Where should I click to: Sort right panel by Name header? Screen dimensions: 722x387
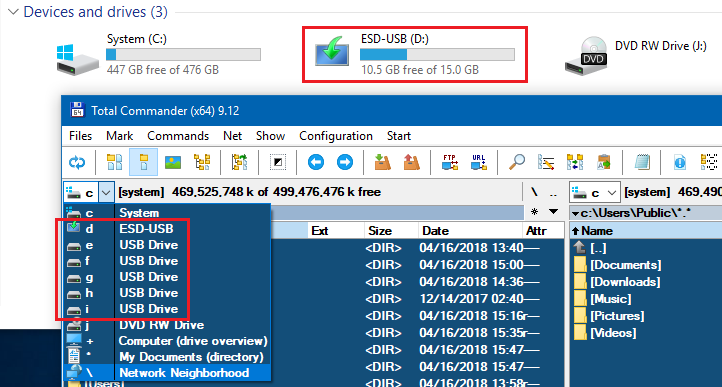pos(646,230)
